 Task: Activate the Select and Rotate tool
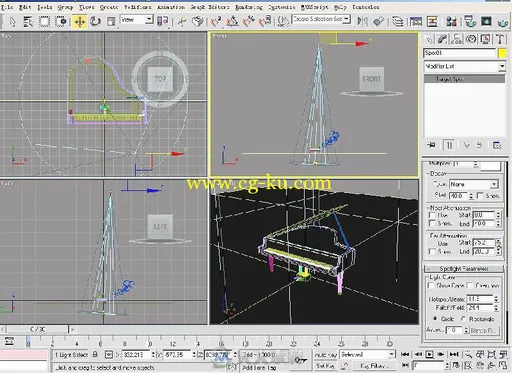95,22
